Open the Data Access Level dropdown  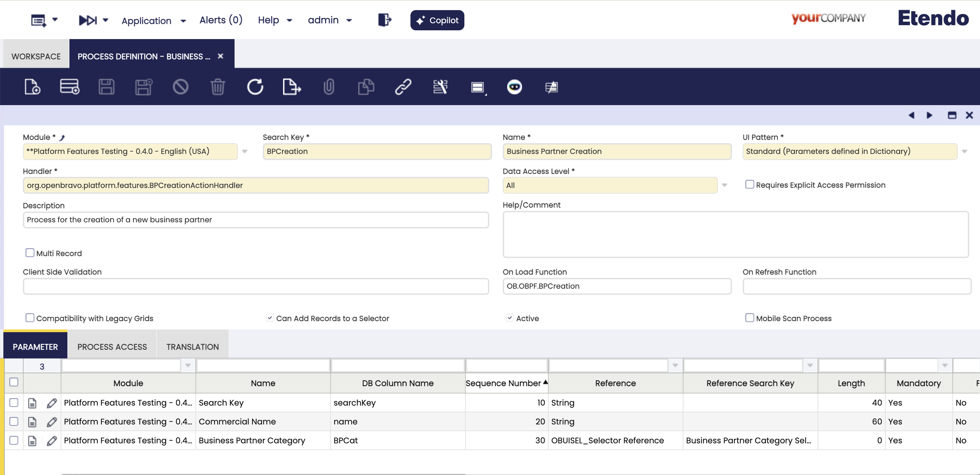724,185
